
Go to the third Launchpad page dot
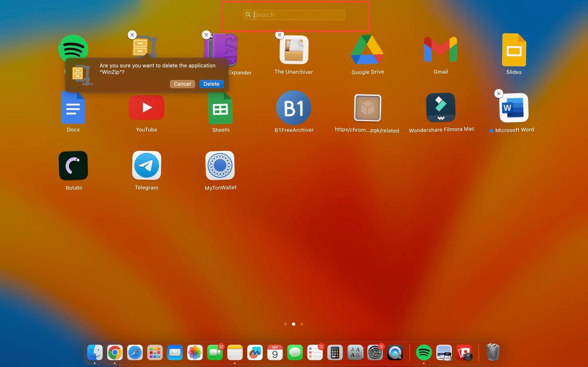(x=302, y=324)
